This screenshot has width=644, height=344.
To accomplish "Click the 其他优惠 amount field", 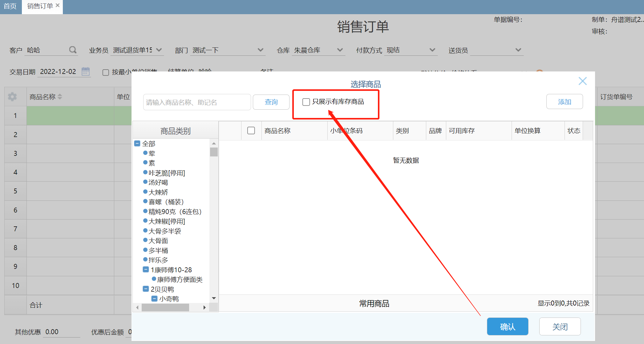I will click(62, 332).
